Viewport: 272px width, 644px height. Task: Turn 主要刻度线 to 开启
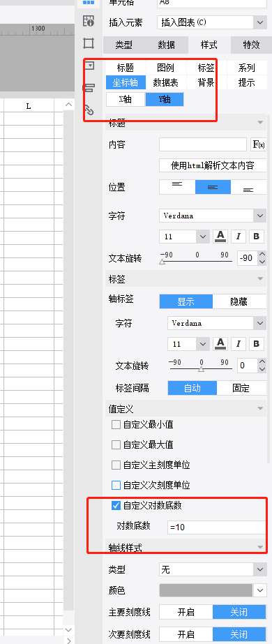coord(186,613)
